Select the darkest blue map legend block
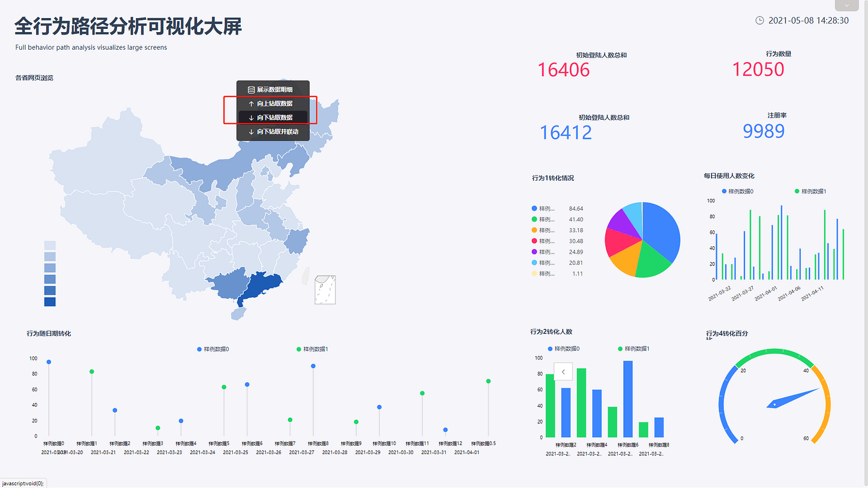Image resolution: width=868 pixels, height=488 pixels. point(50,302)
